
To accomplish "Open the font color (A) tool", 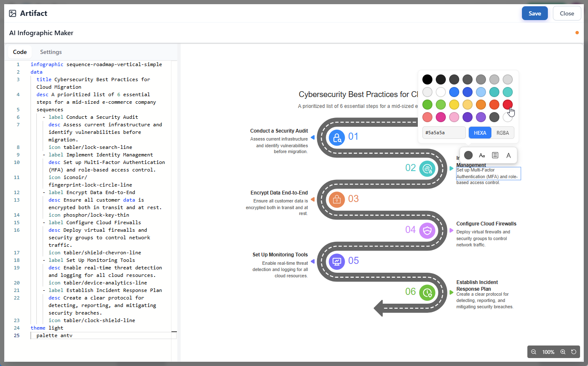I will click(509, 155).
